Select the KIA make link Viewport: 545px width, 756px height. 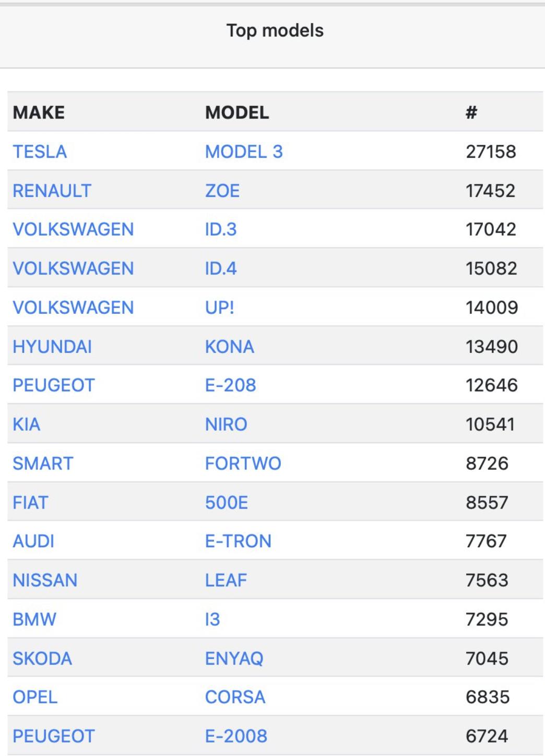coord(26,424)
